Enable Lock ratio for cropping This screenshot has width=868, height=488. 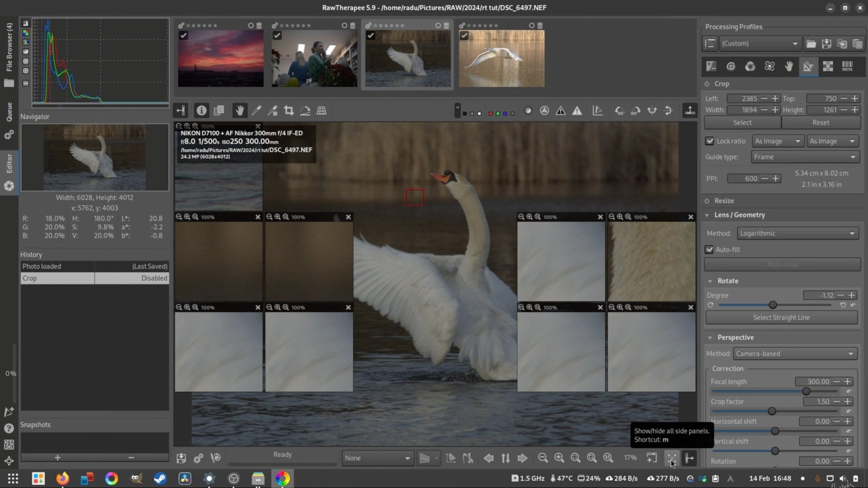point(710,140)
